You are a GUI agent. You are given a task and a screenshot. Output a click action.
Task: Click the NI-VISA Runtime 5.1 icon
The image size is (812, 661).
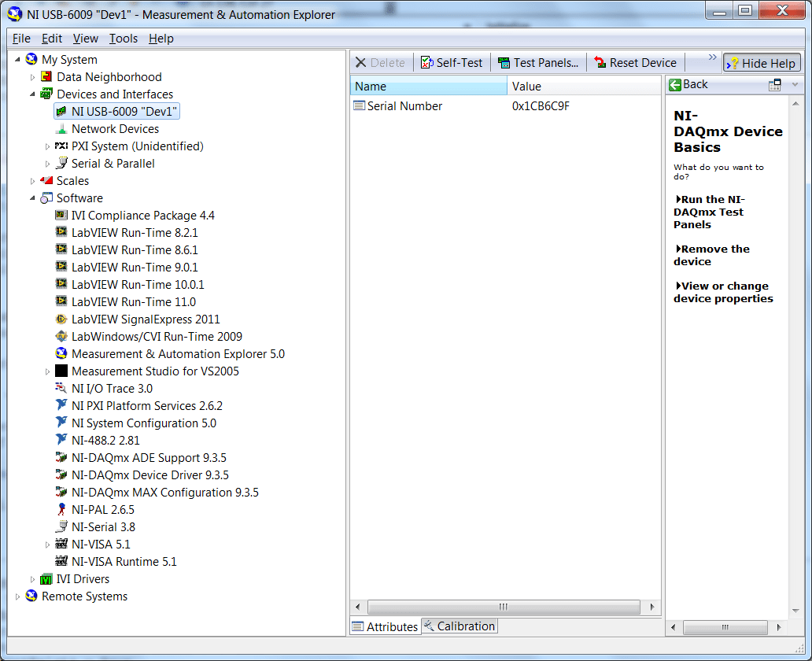61,561
